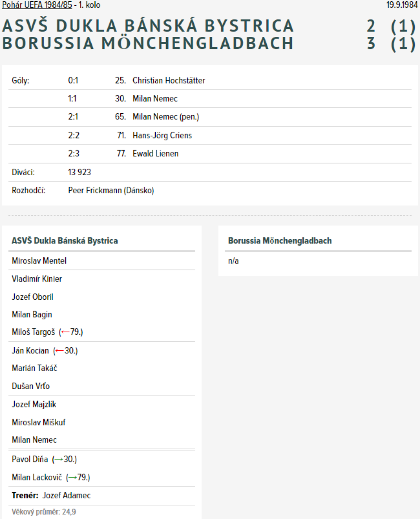Open Miroslav Mentel in the lineup
This screenshot has height=519, width=420.
(x=39, y=261)
